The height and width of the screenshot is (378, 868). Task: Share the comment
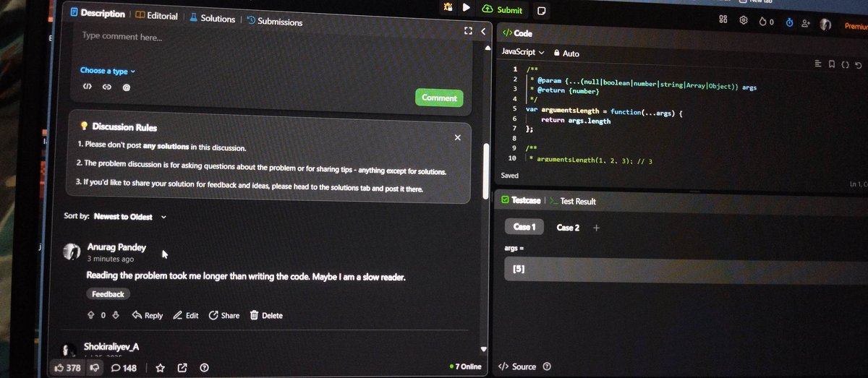[224, 315]
